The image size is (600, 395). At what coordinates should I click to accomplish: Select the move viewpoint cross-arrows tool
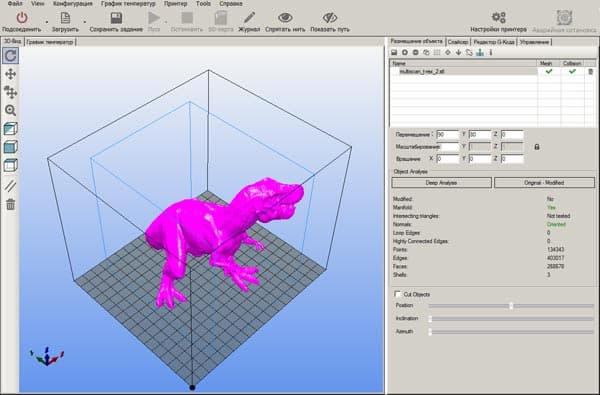10,74
